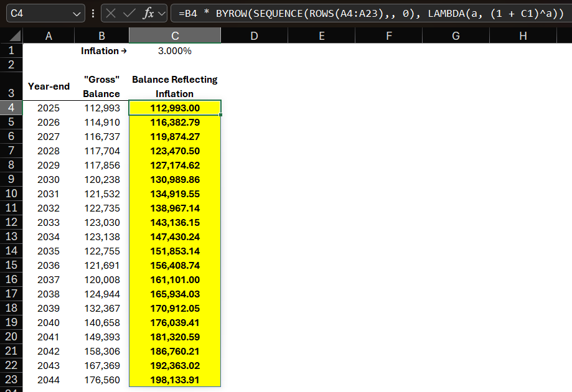572x392 pixels.
Task: Click the Select All corner triangle
Action: (16, 35)
